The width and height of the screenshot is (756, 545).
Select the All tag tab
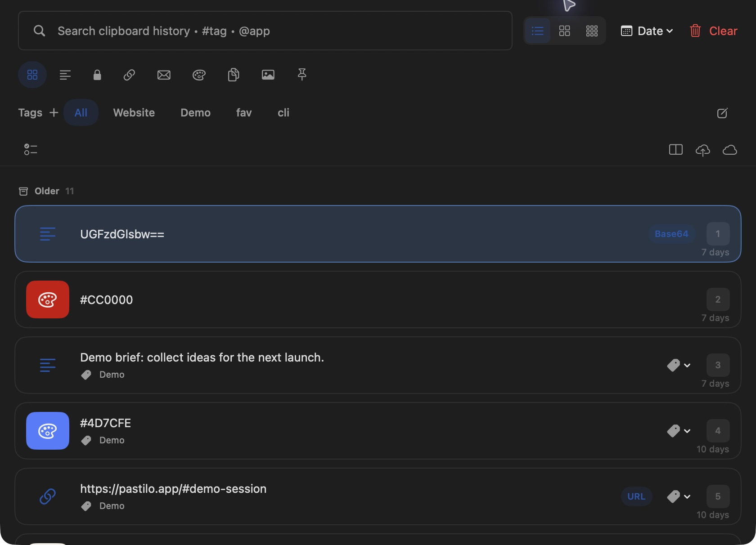[81, 112]
